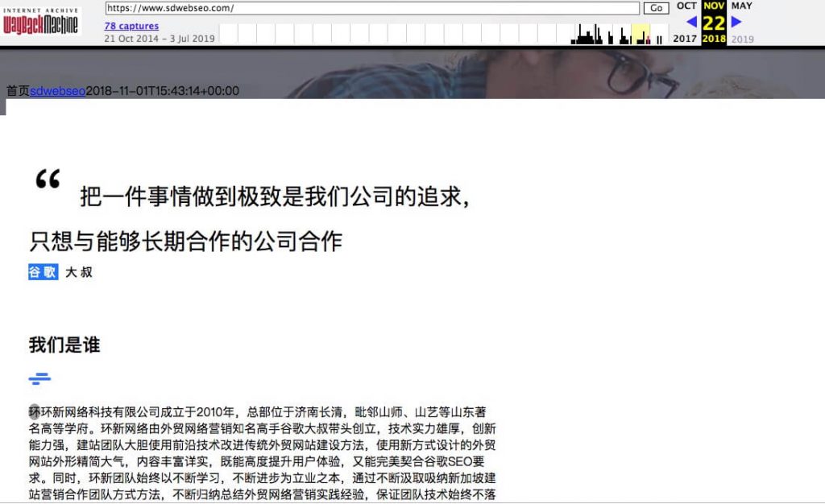Viewport: 825px width, 504px height.
Task: Click the 大叔 text beside the badge
Action: pyautogui.click(x=79, y=272)
